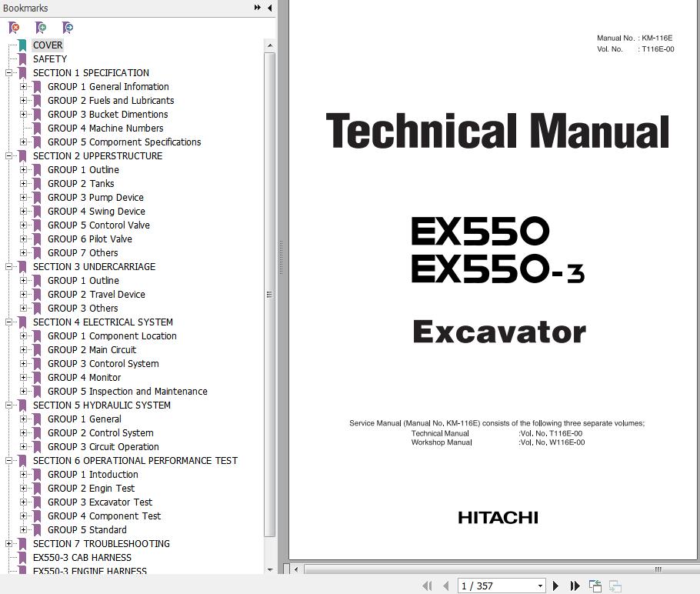Image resolution: width=700 pixels, height=594 pixels.
Task: Open GROUP 2 Control System
Action: click(x=101, y=432)
